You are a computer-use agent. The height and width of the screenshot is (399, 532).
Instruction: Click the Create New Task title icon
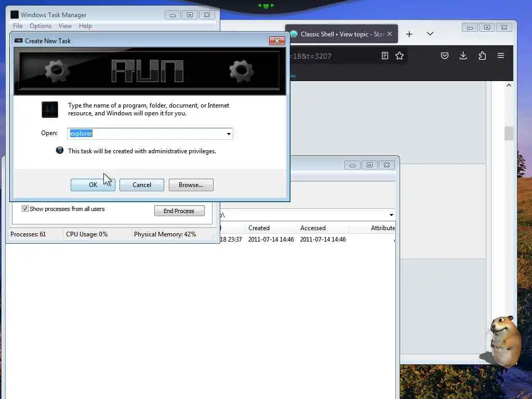coord(18,41)
